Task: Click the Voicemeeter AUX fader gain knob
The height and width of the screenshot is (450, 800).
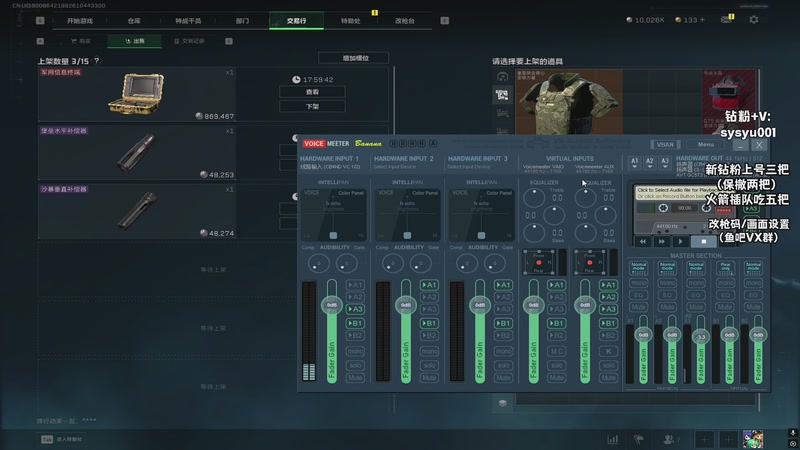Action: click(x=585, y=305)
